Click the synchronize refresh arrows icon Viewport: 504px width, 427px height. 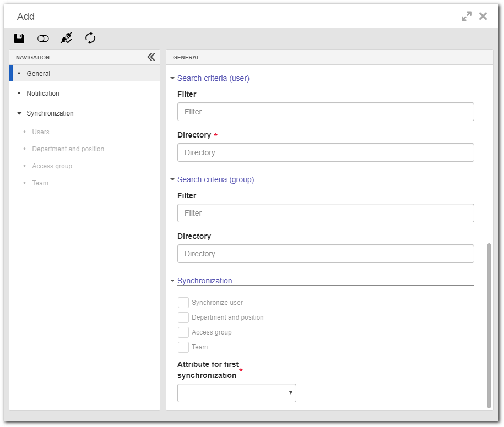[x=90, y=38]
